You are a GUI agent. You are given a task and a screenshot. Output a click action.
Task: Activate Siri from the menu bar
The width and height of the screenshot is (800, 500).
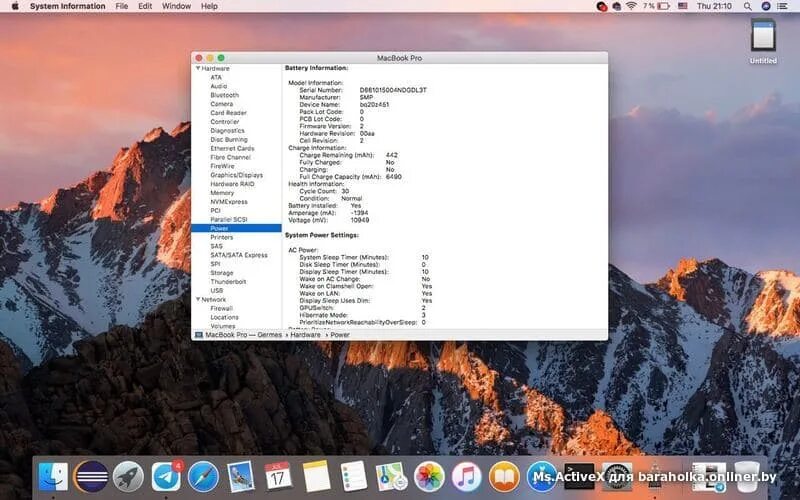tap(766, 6)
